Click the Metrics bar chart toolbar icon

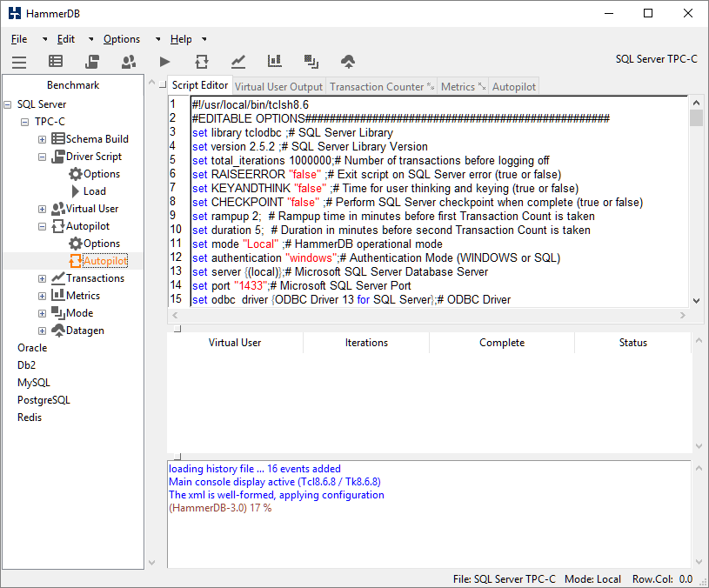click(x=275, y=61)
